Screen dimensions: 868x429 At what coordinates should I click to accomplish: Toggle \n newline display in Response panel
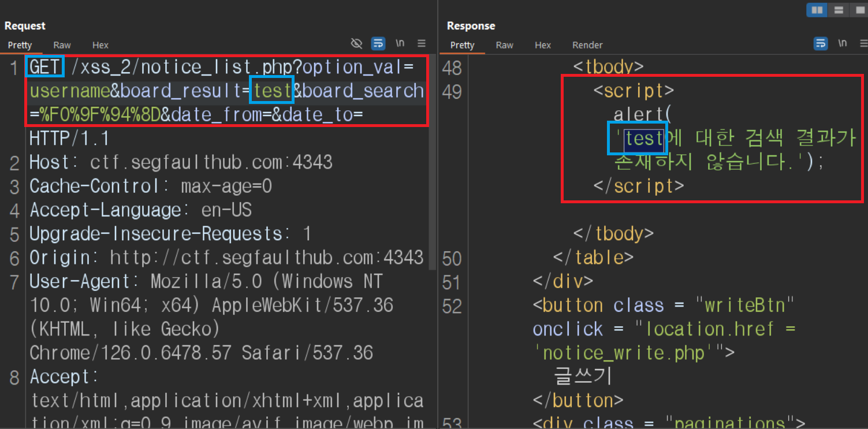(843, 43)
